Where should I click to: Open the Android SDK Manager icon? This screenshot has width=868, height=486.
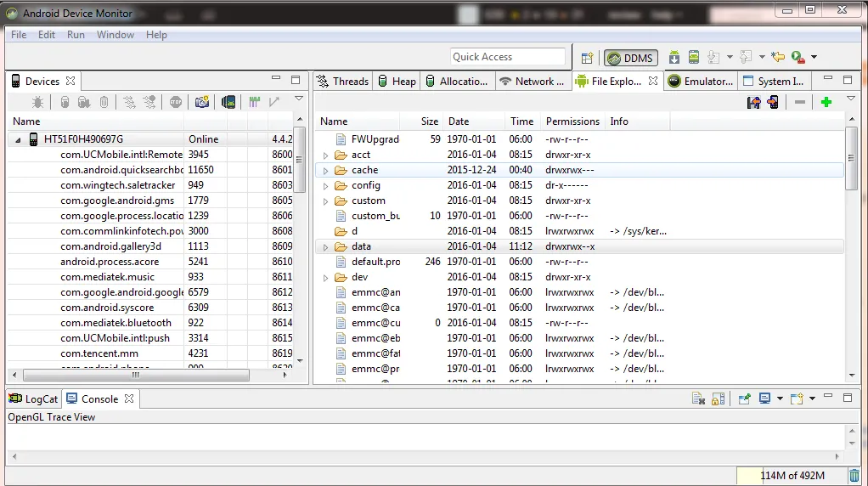(674, 57)
